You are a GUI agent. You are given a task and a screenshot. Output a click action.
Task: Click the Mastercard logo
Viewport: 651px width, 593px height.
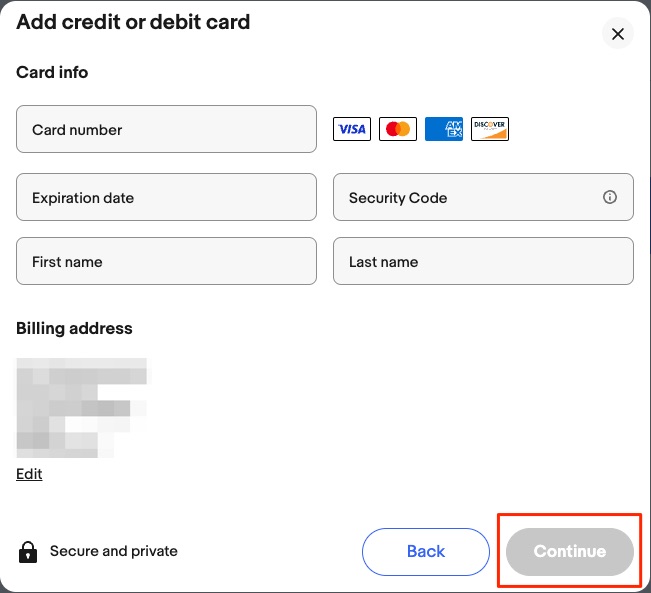coord(398,129)
